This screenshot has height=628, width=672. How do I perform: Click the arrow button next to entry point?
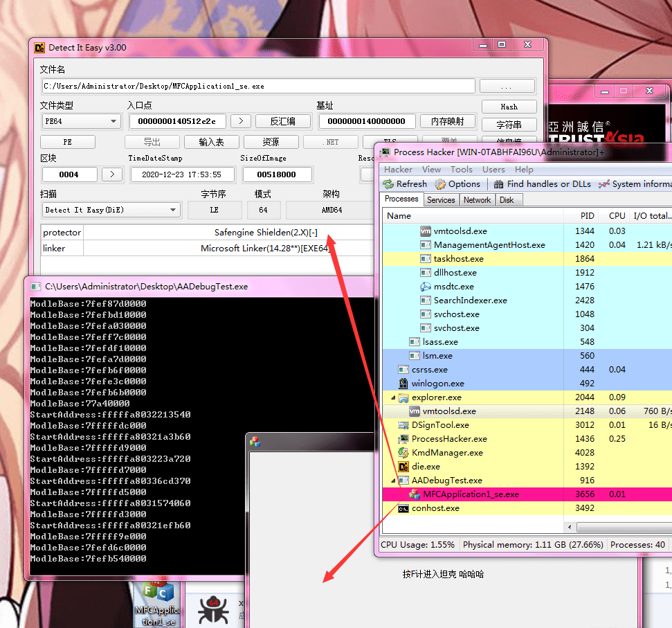(x=240, y=121)
